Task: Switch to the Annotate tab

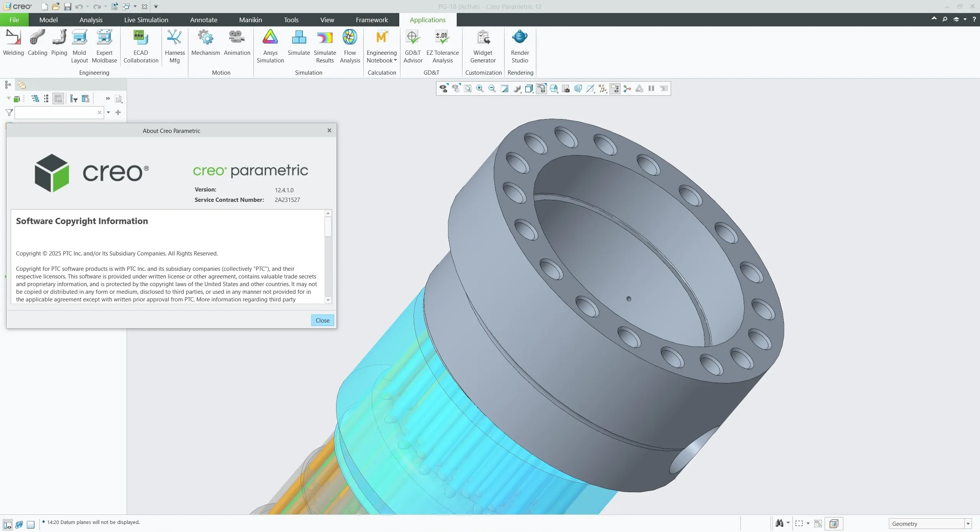Action: [x=203, y=20]
